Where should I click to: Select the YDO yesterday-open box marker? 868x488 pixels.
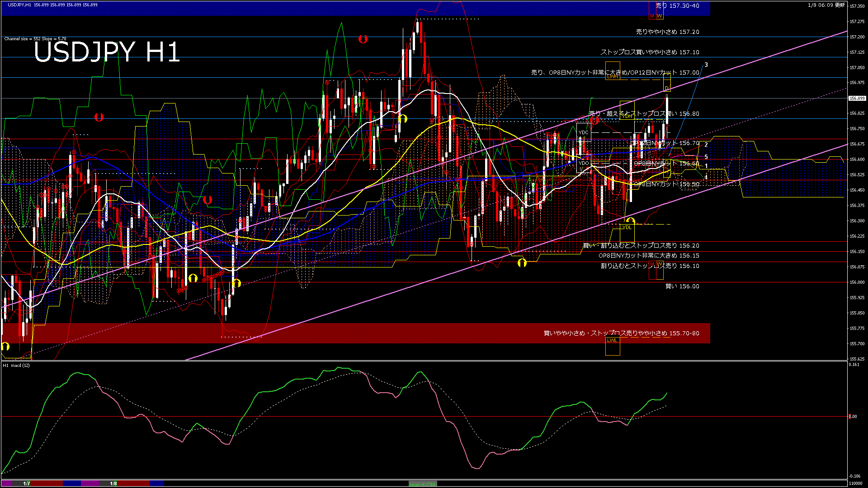click(583, 163)
